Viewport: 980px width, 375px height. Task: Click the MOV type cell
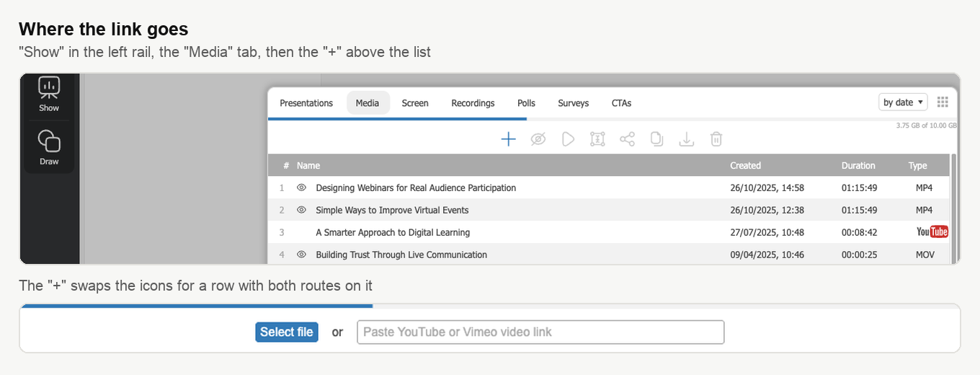click(x=925, y=255)
